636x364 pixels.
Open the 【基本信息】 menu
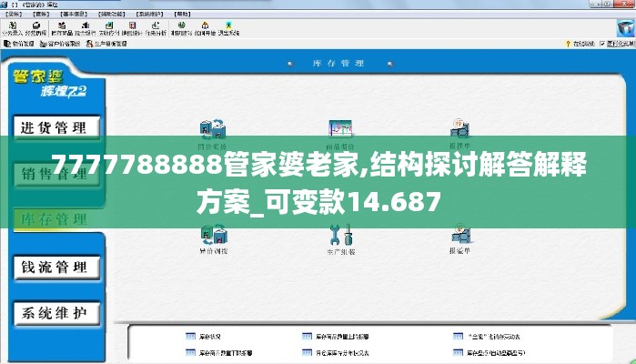[x=73, y=14]
